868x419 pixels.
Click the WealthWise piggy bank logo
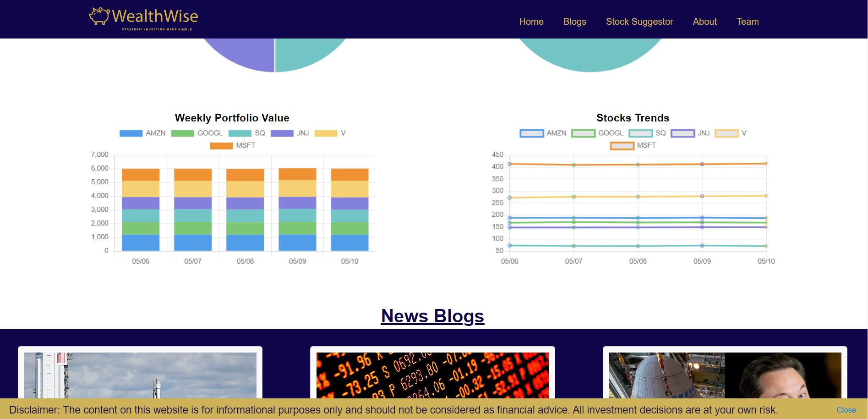coord(143,19)
